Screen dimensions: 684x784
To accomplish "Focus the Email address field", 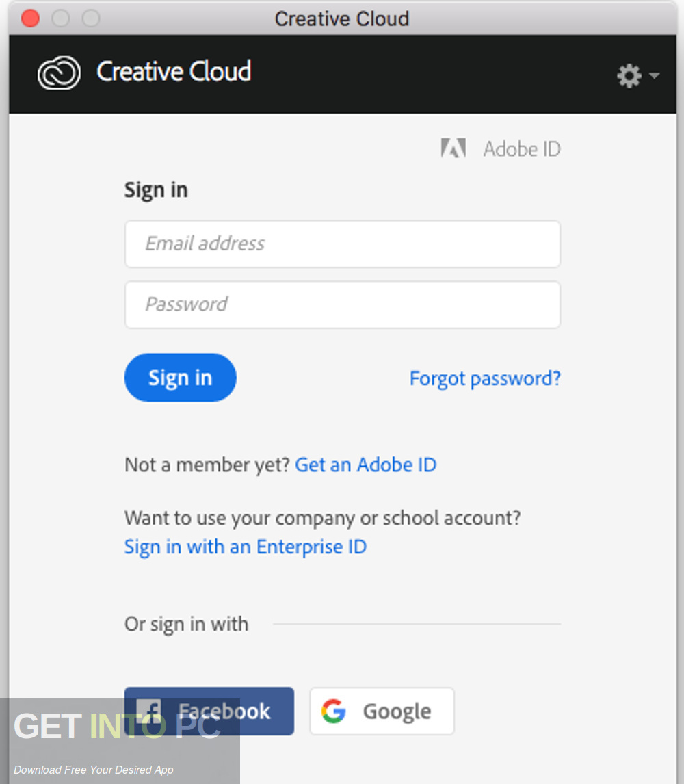I will (x=342, y=244).
